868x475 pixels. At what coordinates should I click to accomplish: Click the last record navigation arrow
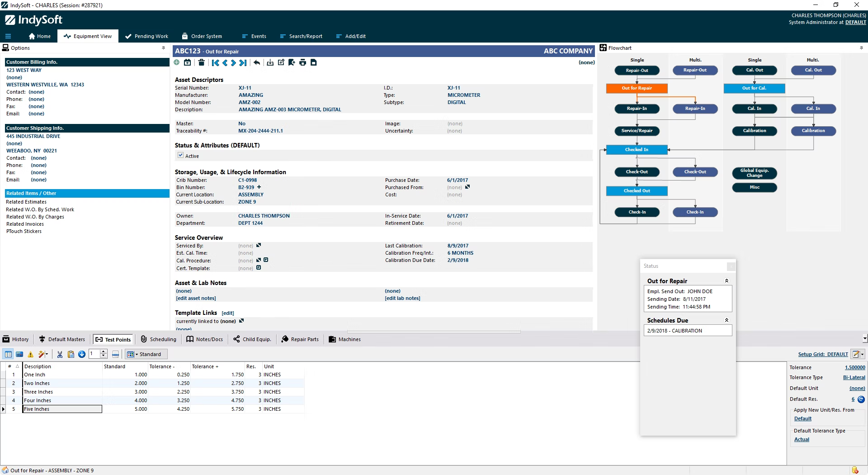pos(243,63)
